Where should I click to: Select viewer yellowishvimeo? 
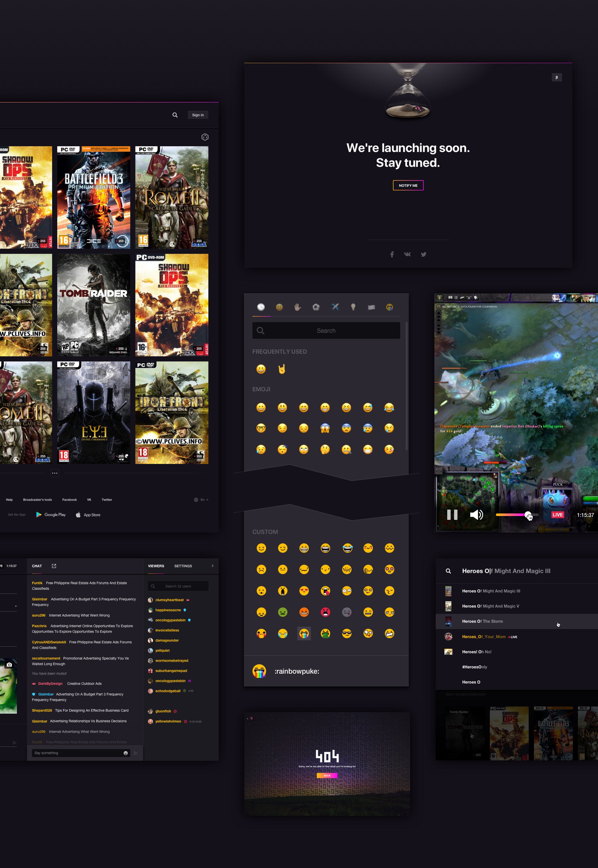point(168,721)
